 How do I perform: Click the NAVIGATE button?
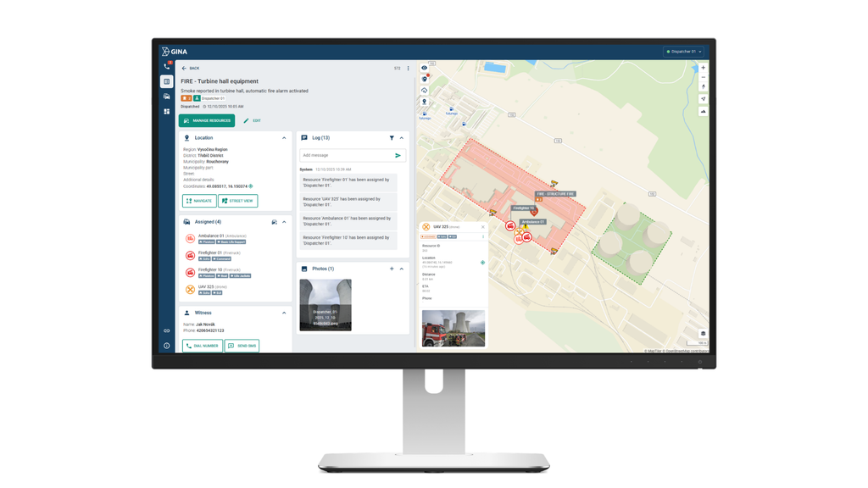199,201
